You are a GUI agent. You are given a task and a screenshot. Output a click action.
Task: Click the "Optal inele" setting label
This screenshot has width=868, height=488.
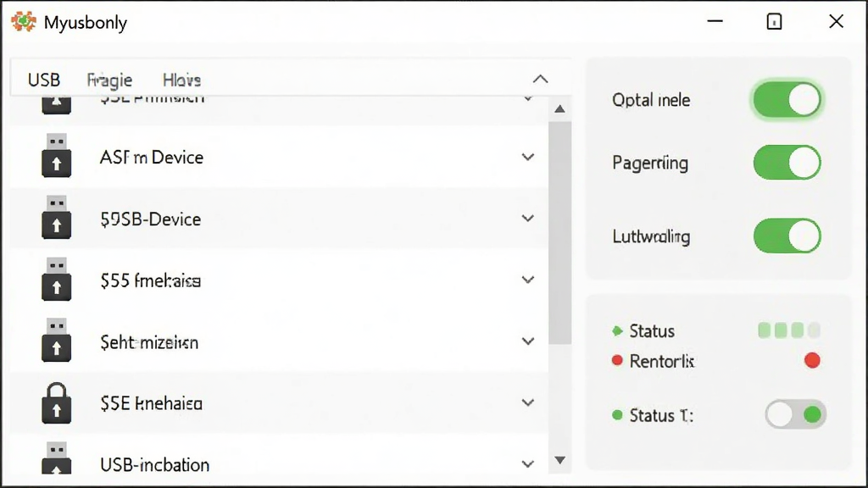(651, 100)
